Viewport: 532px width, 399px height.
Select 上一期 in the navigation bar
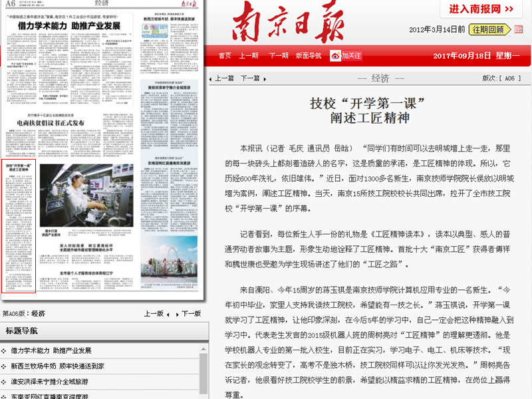[249, 56]
